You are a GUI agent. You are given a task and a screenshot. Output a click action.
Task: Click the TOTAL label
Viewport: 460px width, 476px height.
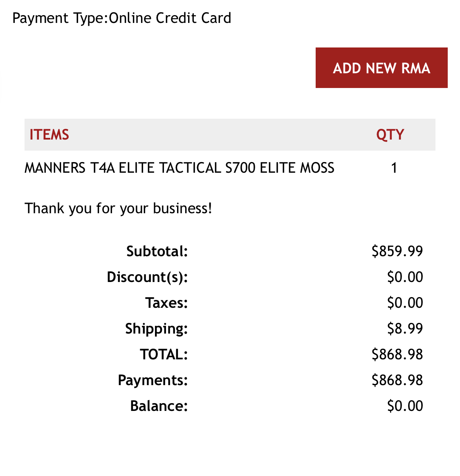164,354
